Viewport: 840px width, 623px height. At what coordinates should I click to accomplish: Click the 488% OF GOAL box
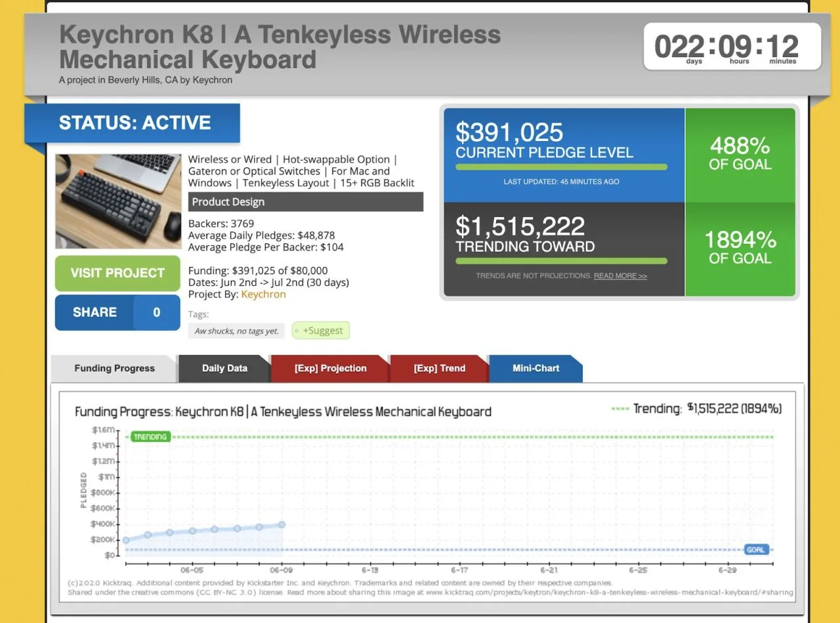(x=740, y=155)
